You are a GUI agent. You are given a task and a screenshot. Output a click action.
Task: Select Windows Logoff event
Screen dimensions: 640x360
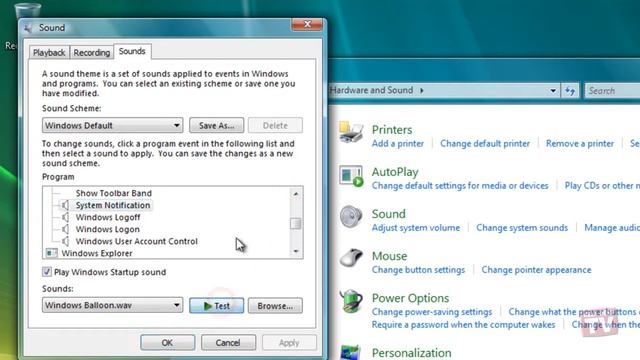pos(108,217)
